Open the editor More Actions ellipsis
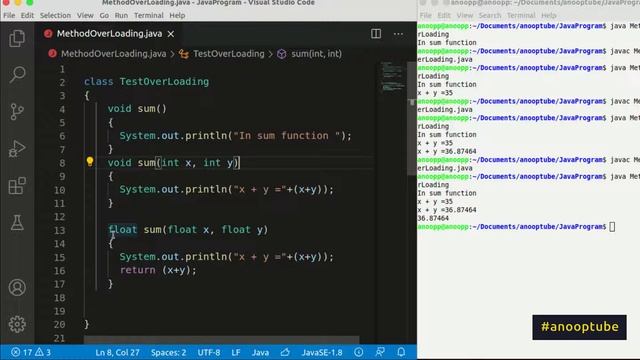Viewport: 640px width, 360px height. [x=398, y=34]
